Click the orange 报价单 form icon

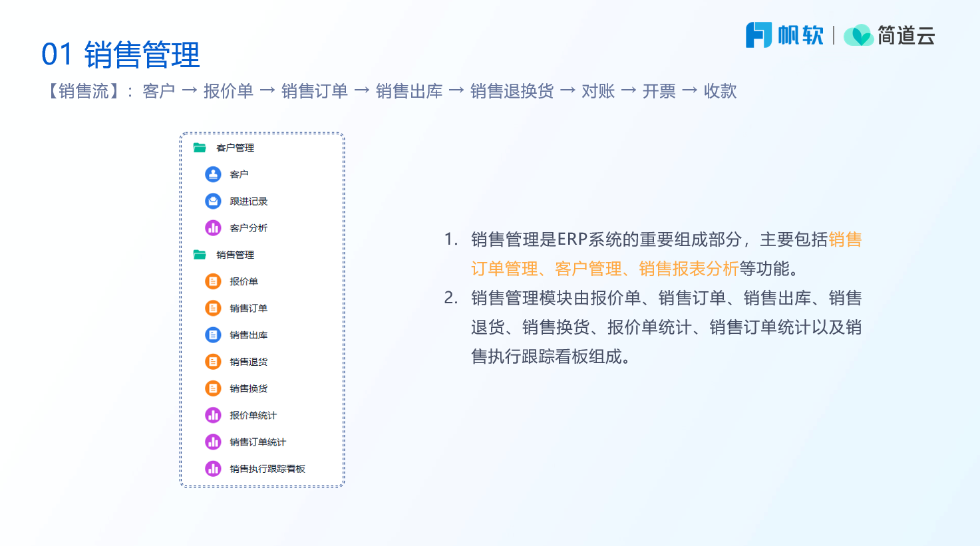(213, 281)
